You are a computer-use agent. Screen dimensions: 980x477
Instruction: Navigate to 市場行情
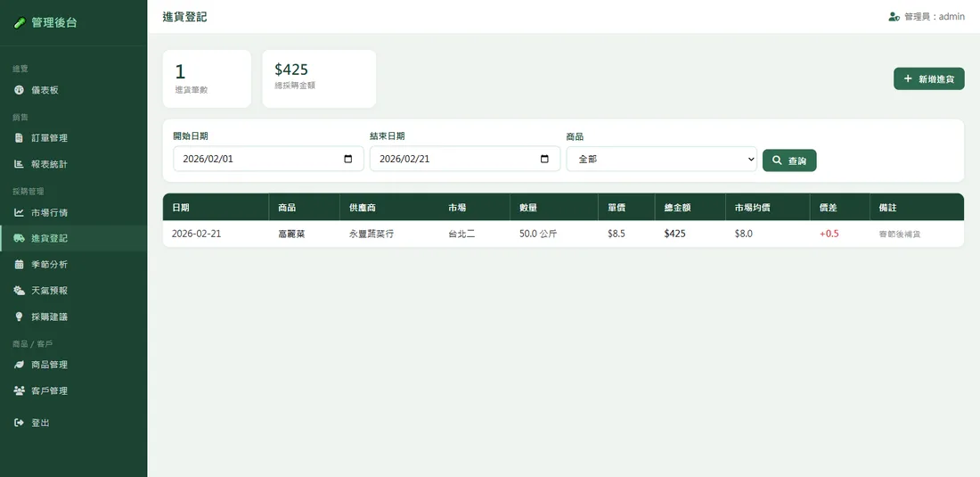pyautogui.click(x=74, y=212)
